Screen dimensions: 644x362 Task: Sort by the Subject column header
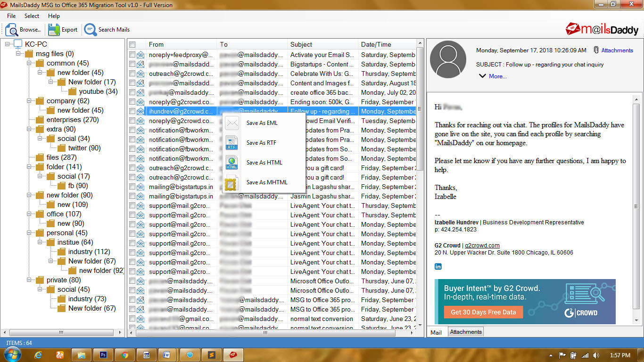point(323,44)
